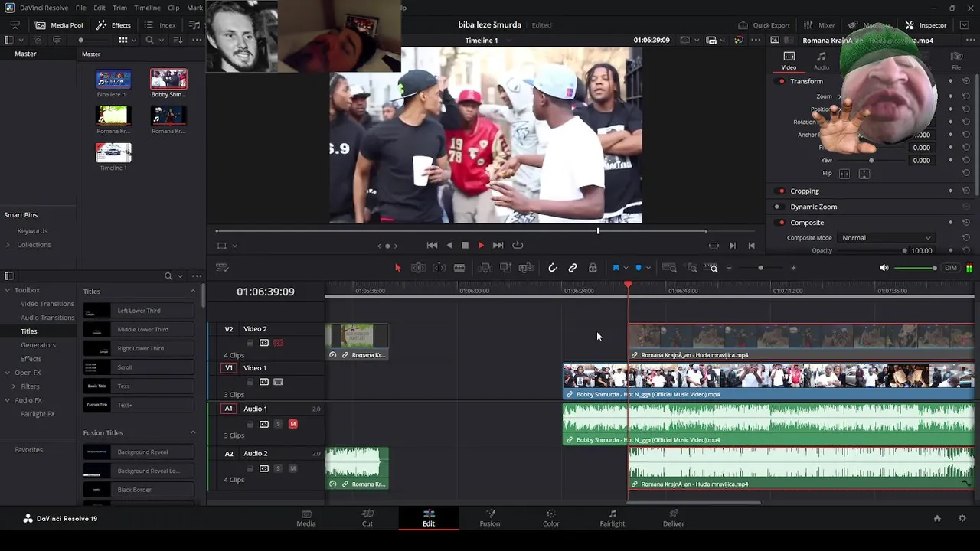Expand the Open FX category

point(7,373)
